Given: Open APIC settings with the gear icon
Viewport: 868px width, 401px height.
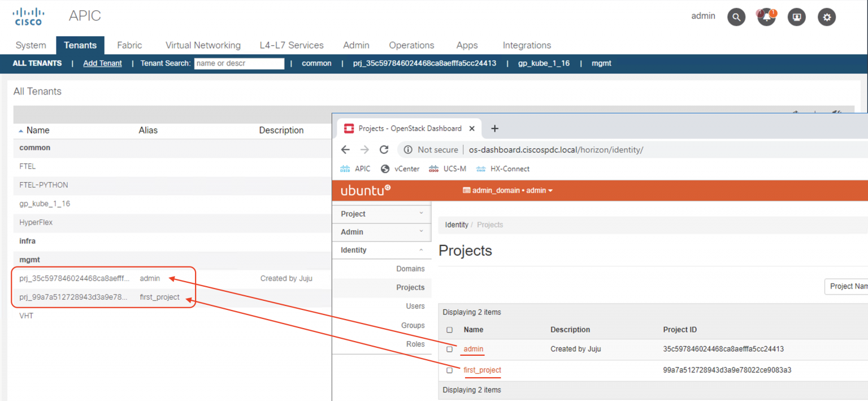Looking at the screenshot, I should tap(826, 17).
